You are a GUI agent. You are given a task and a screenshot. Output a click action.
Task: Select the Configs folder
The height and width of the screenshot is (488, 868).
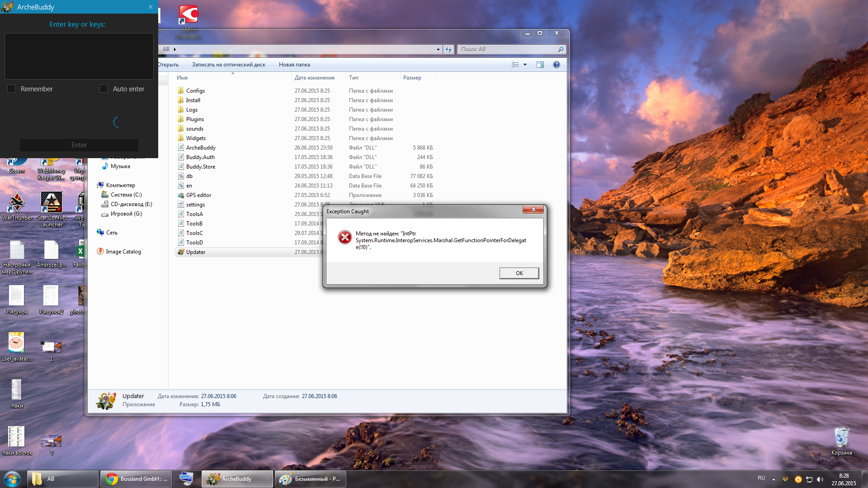tap(195, 91)
